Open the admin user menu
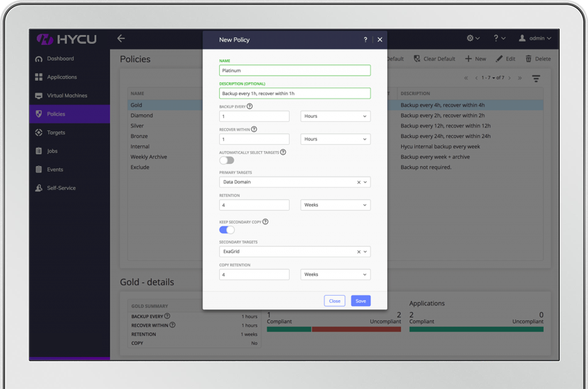This screenshot has width=588, height=389. click(x=535, y=38)
